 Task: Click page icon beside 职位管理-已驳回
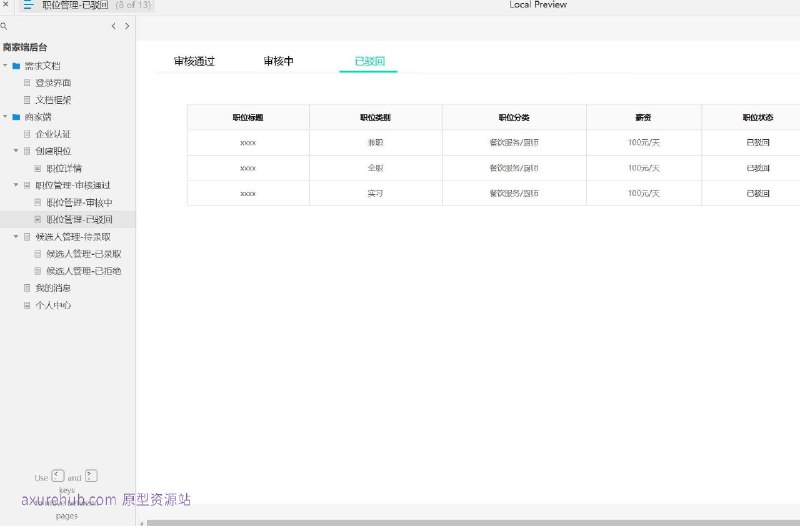[x=38, y=219]
